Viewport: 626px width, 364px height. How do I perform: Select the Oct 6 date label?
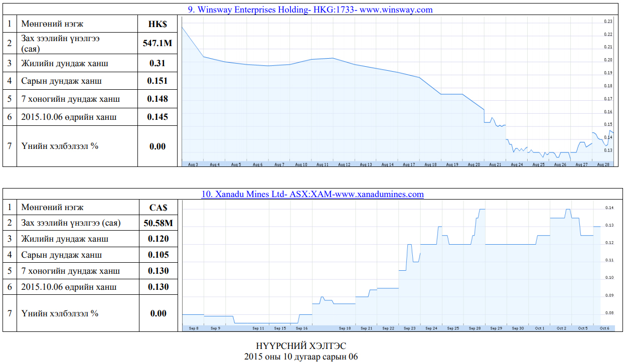(604, 328)
